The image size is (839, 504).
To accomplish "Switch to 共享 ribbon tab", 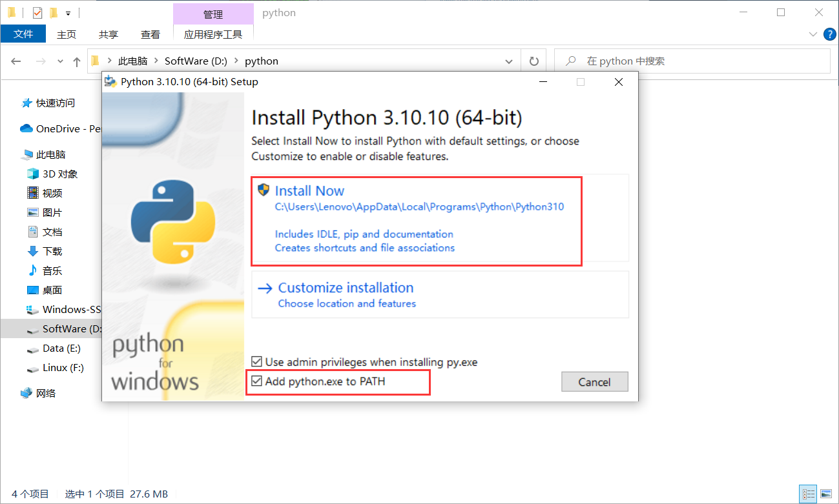I will click(109, 35).
